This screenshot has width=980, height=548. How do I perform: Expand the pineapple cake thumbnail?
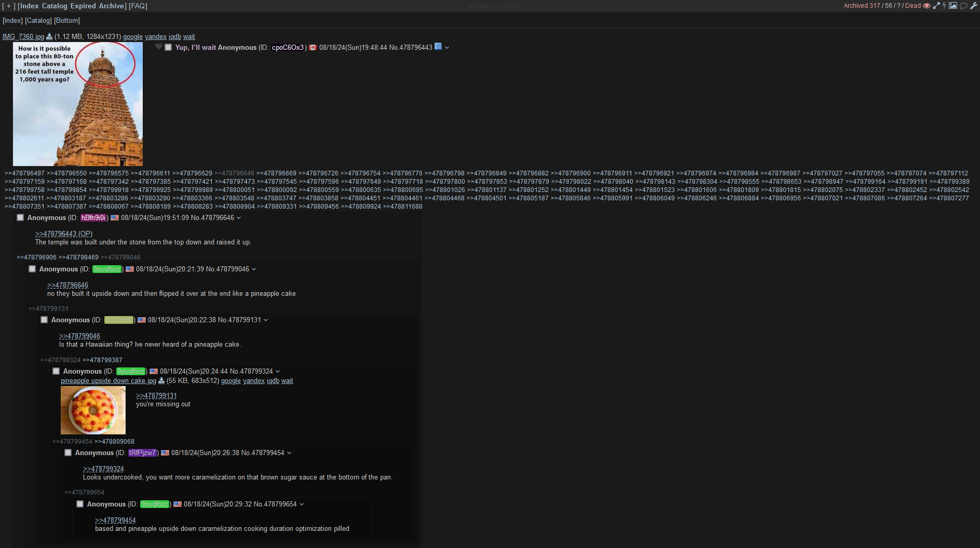point(93,410)
